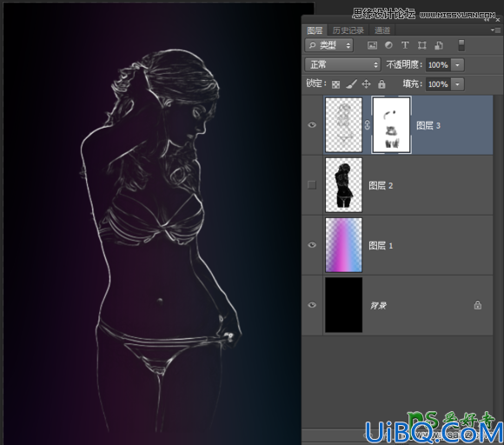Screen dimensions: 504x445
Task: Click the 图层 3 layer name
Action: pyautogui.click(x=428, y=126)
